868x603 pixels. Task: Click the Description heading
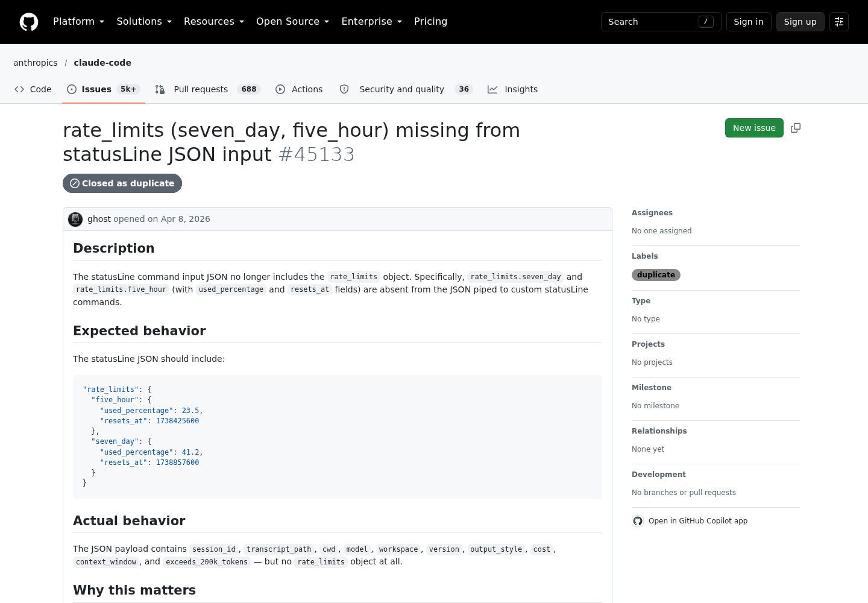[114, 248]
